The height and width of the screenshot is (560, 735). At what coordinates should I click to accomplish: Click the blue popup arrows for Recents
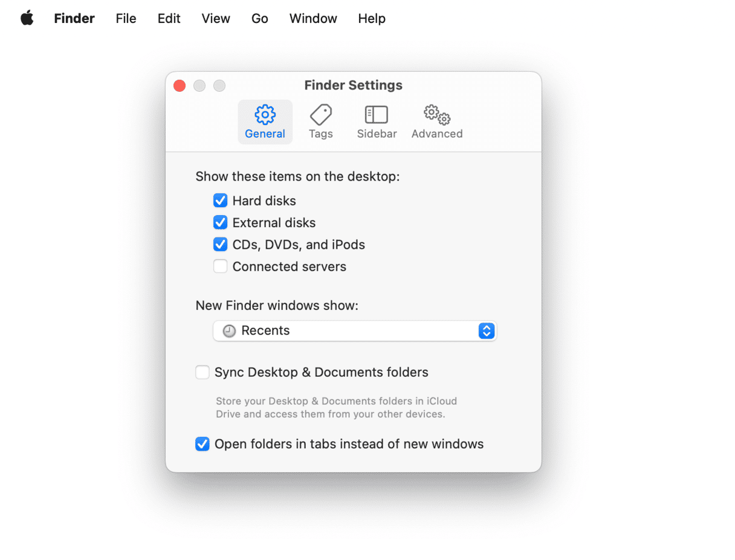pos(487,331)
